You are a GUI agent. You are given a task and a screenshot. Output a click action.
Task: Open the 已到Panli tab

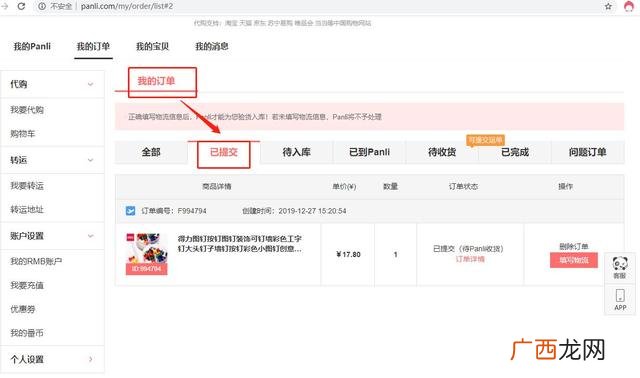pos(369,152)
